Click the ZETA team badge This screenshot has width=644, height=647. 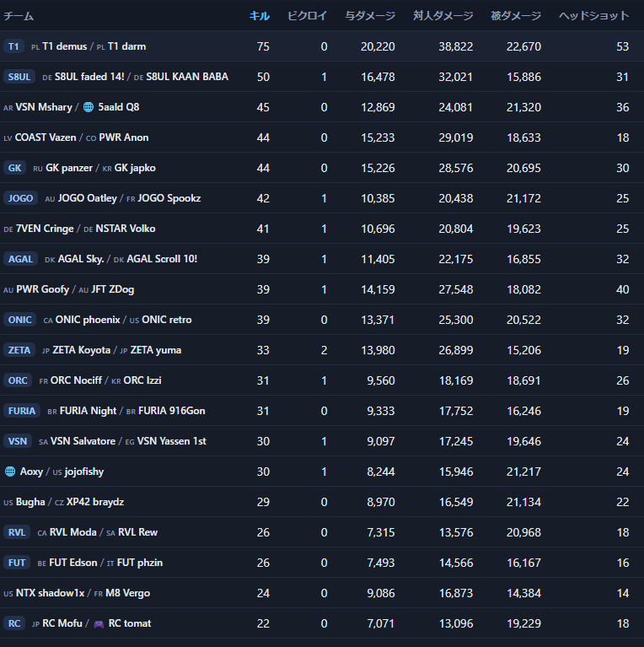click(19, 350)
